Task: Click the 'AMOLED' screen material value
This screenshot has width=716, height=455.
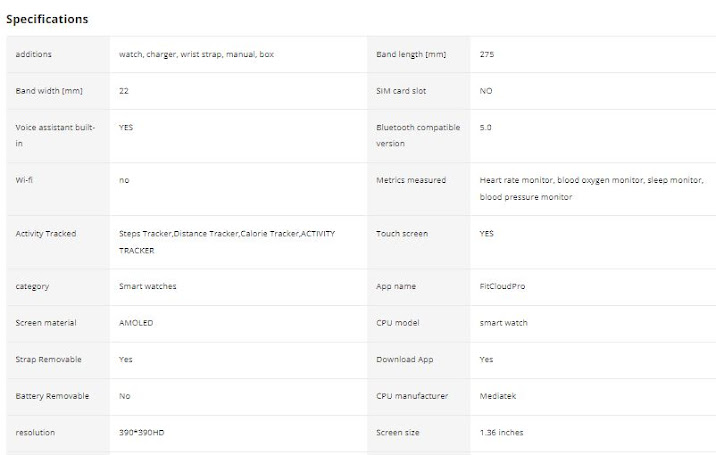Action: coord(136,323)
